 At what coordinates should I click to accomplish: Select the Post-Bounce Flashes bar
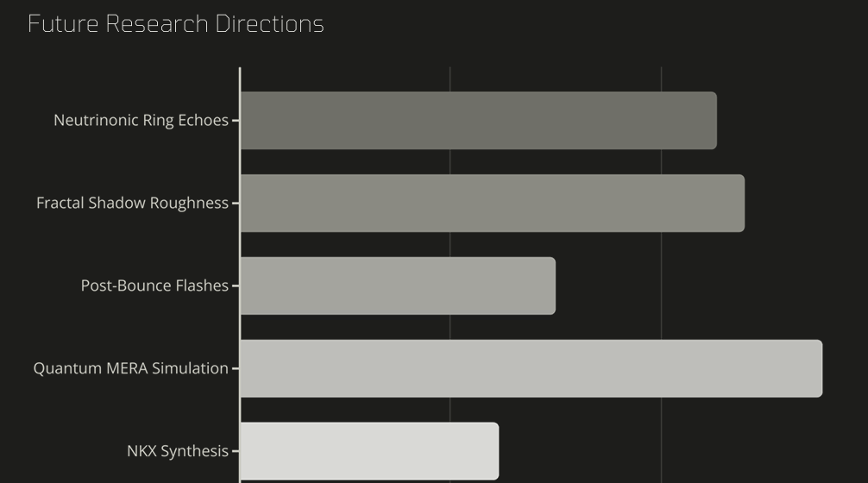click(x=398, y=286)
